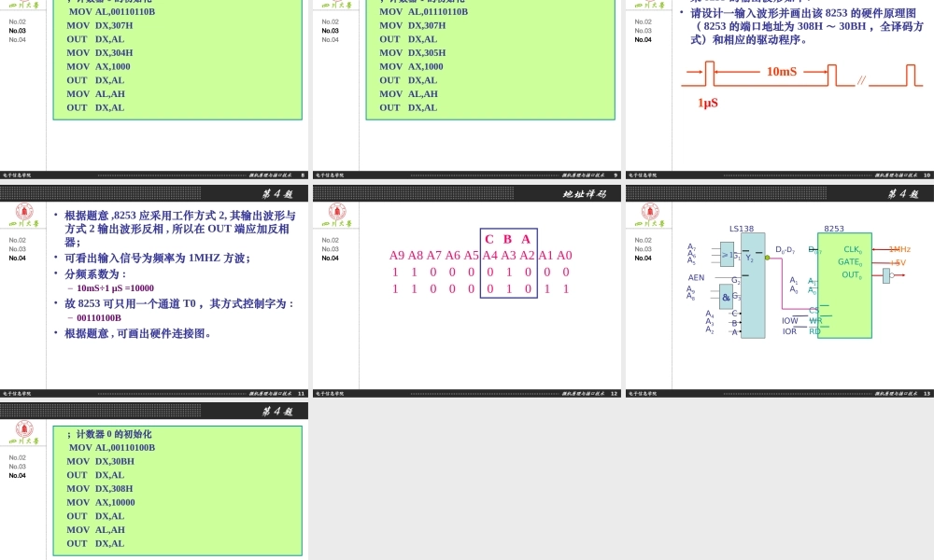The image size is (934, 560).
Task: Click the university logo on slide 12
Action: point(337,212)
